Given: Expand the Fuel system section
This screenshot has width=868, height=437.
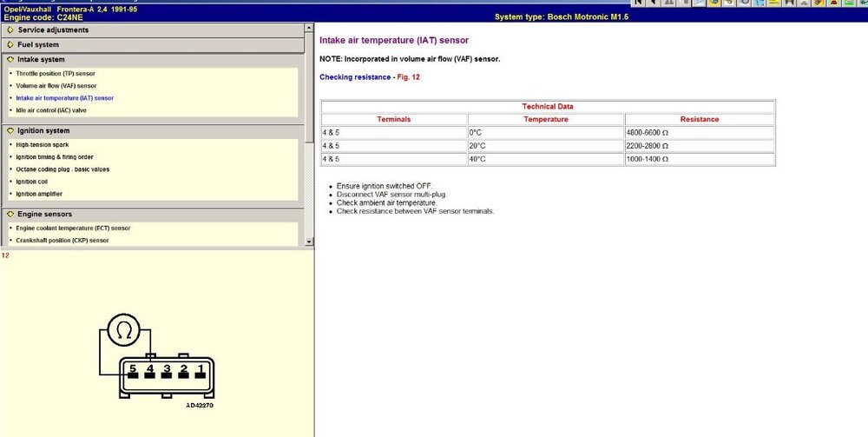Looking at the screenshot, I should coord(153,45).
